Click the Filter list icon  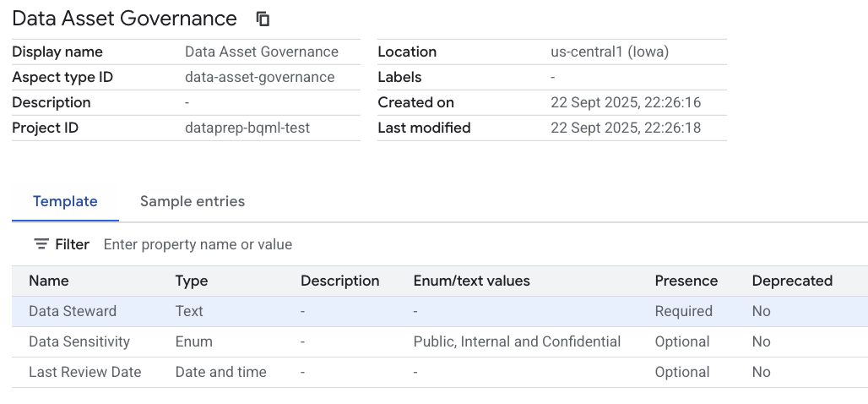tap(41, 244)
